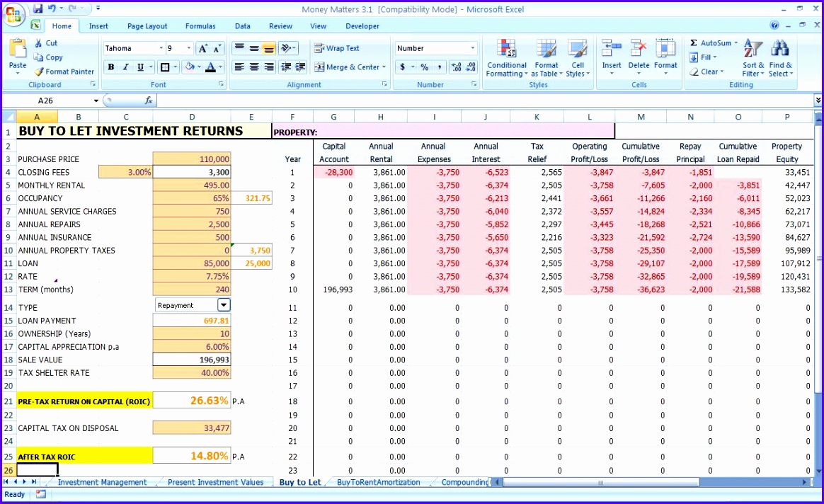Switch to the Insert ribbon tab

tap(98, 25)
